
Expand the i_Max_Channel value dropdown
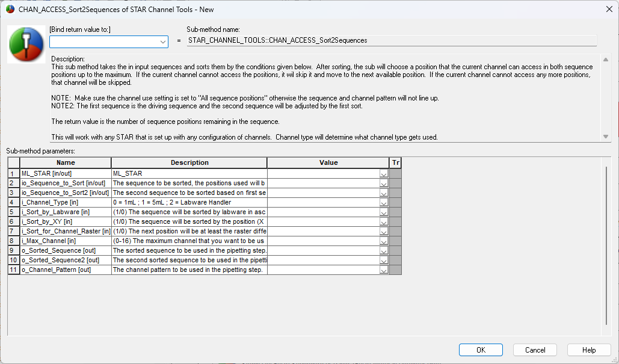(x=384, y=241)
